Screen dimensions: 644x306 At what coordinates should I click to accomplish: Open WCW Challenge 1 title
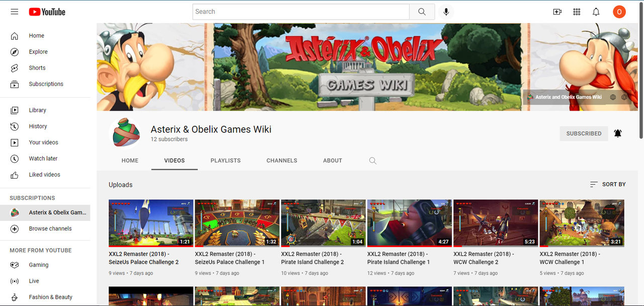click(x=570, y=258)
